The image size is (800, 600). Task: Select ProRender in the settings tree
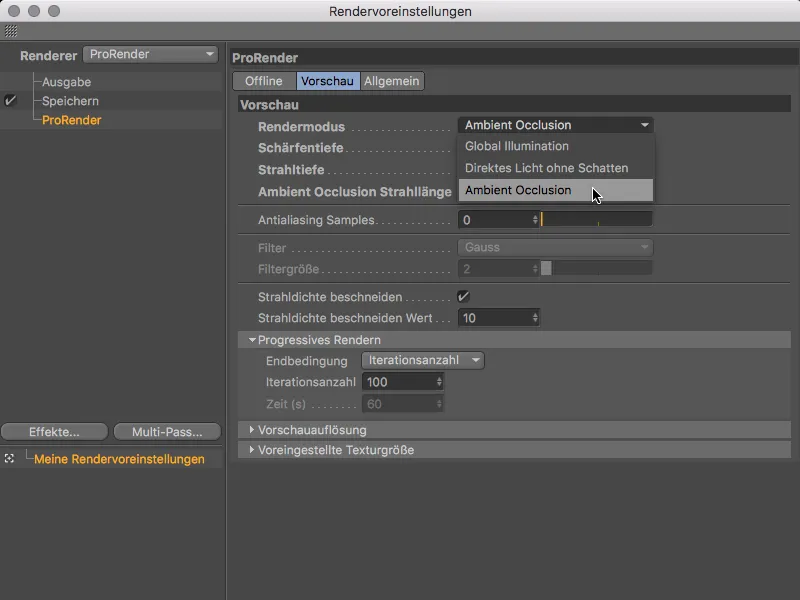coord(72,120)
